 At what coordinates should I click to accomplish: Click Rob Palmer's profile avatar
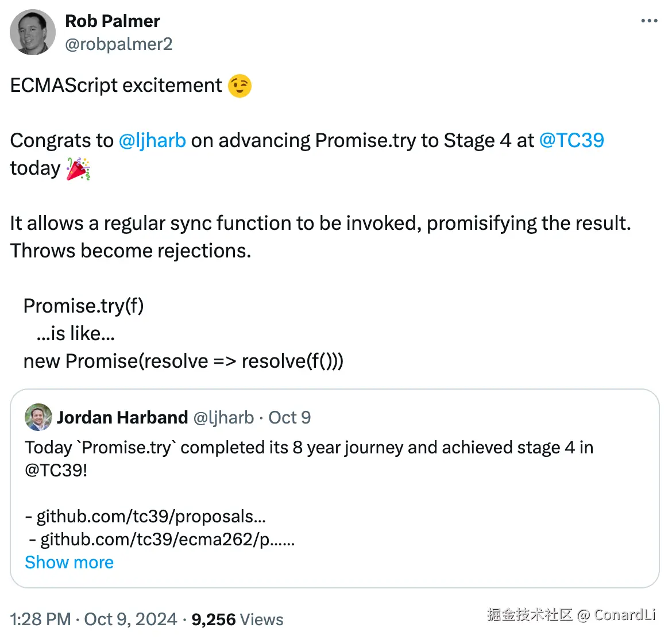coord(33,32)
